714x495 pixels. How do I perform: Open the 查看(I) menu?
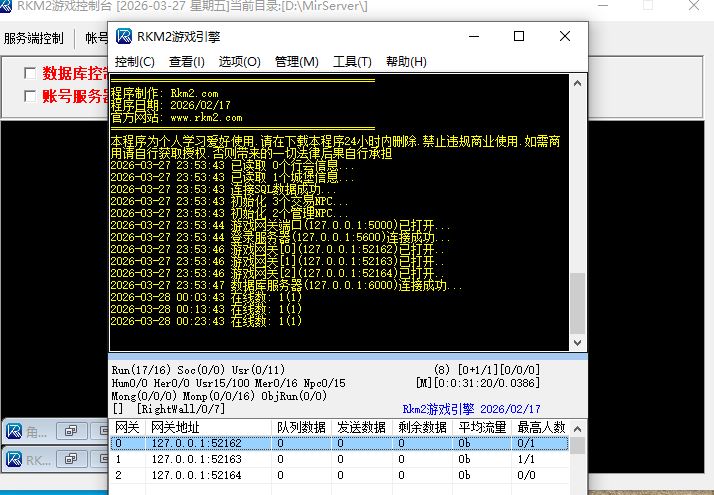187,62
